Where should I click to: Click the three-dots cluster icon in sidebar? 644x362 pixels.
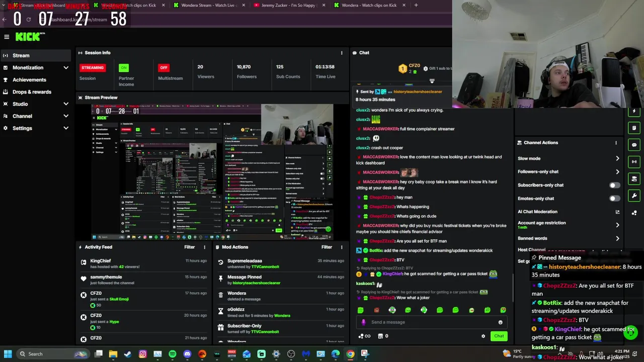pyautogui.click(x=634, y=213)
